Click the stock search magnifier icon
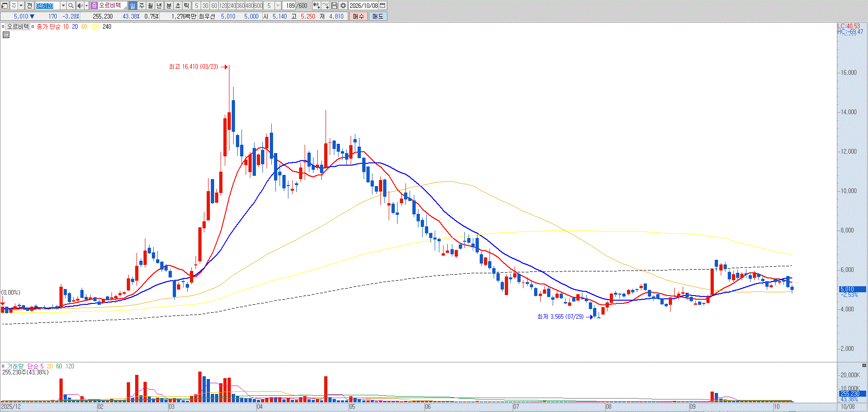 [x=71, y=6]
